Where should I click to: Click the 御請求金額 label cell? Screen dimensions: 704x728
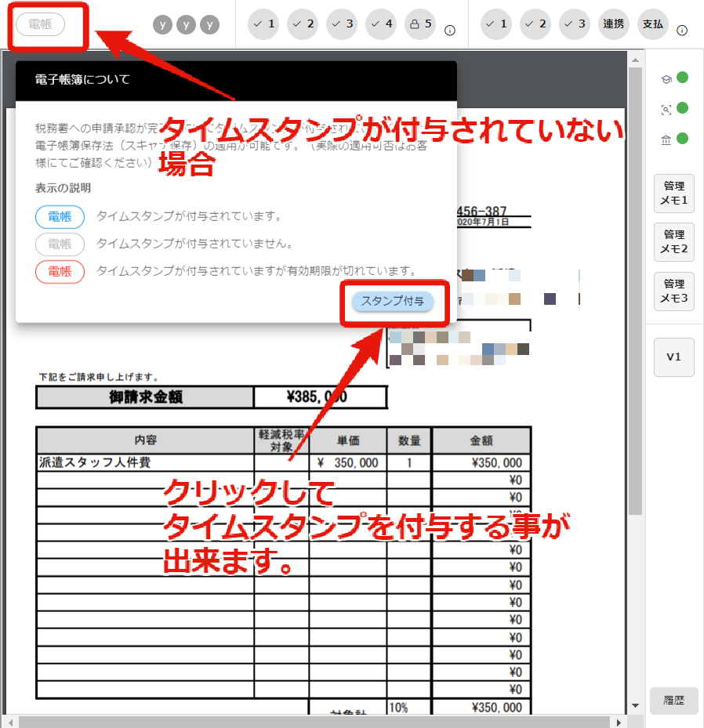point(145,397)
